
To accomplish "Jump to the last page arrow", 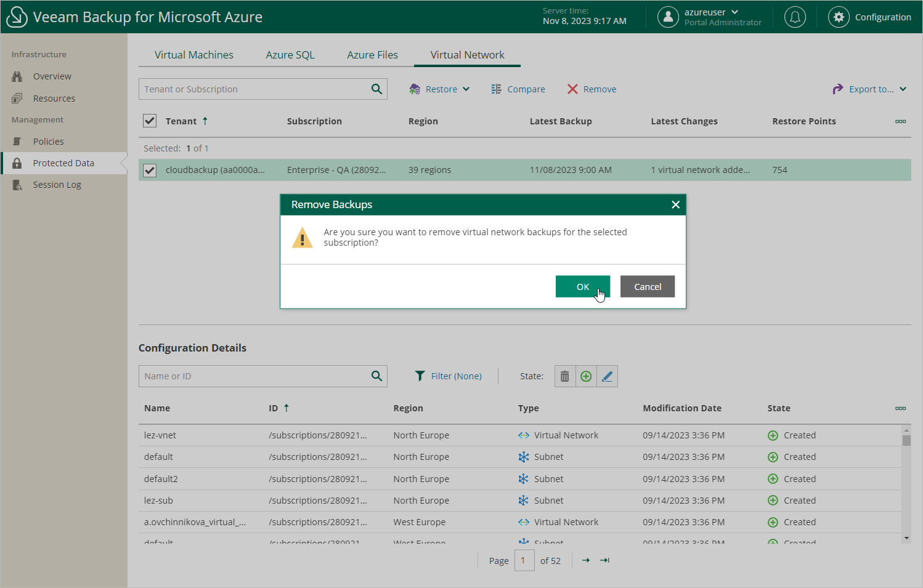I will 604,560.
